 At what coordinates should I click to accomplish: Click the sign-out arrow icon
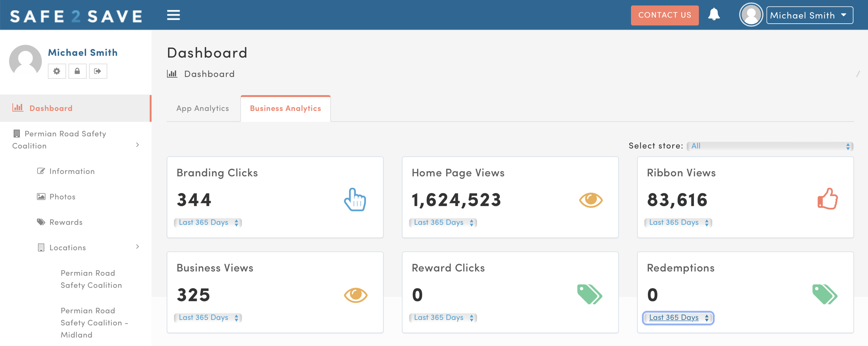[x=98, y=71]
